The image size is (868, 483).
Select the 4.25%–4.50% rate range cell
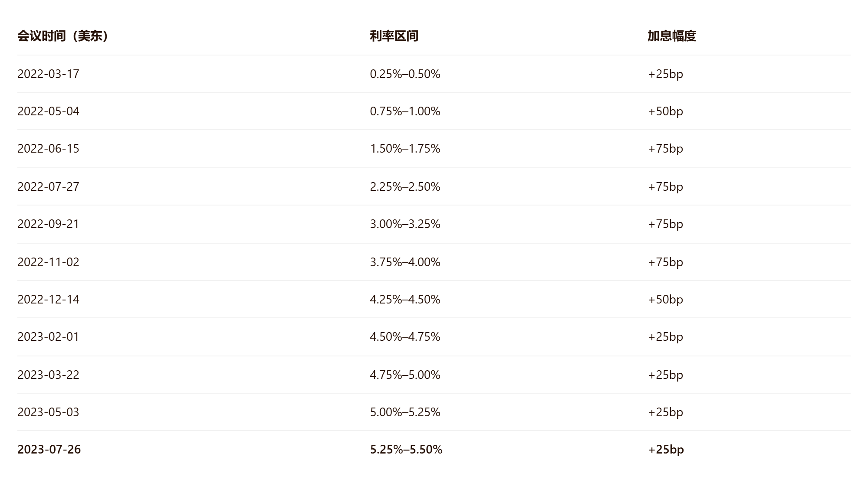click(x=405, y=300)
